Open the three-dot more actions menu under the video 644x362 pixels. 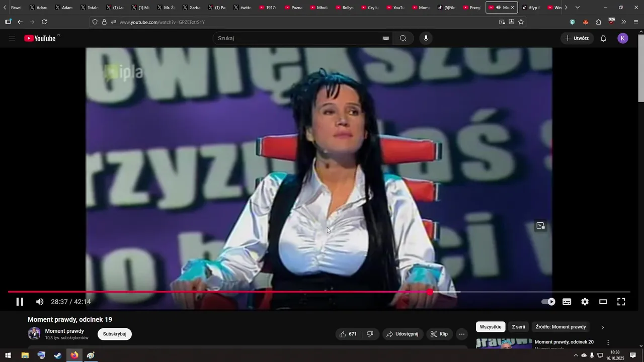[x=462, y=334]
